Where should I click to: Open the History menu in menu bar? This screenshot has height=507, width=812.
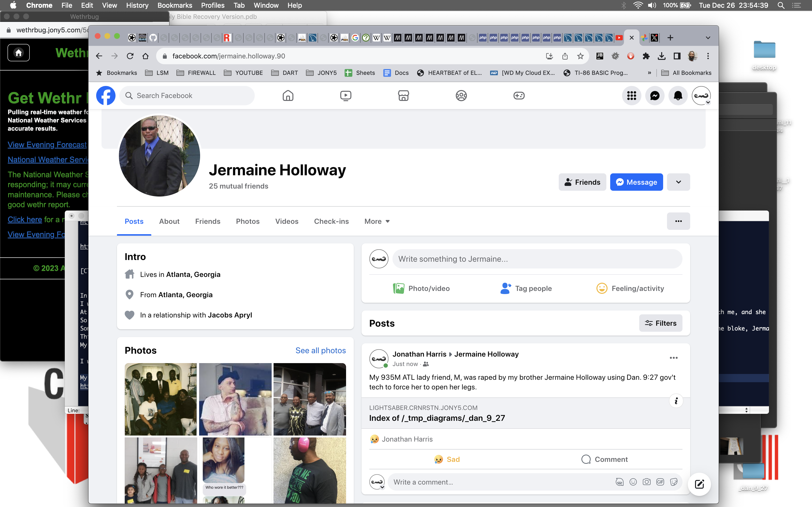coord(137,5)
